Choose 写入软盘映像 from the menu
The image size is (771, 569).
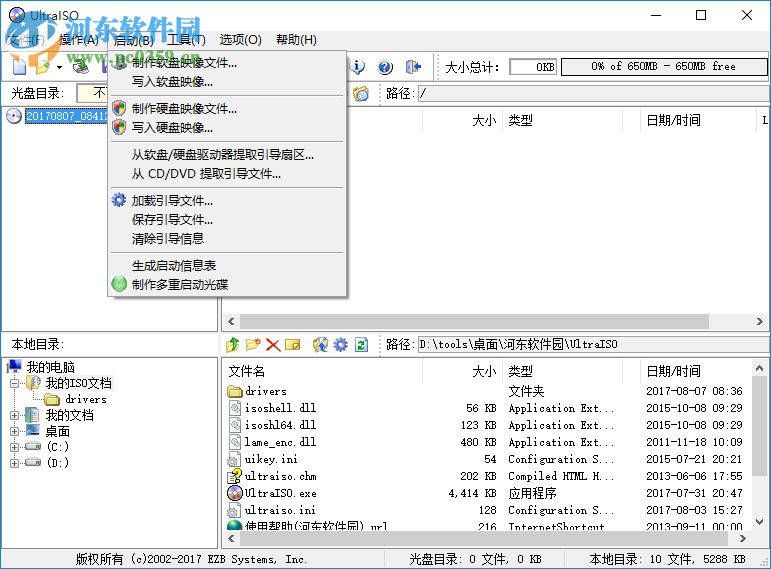(227, 82)
